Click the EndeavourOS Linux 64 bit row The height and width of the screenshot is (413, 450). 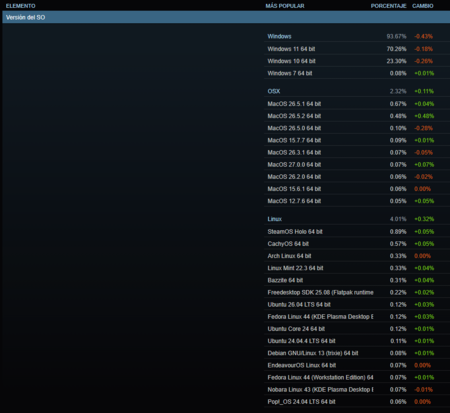(357, 365)
